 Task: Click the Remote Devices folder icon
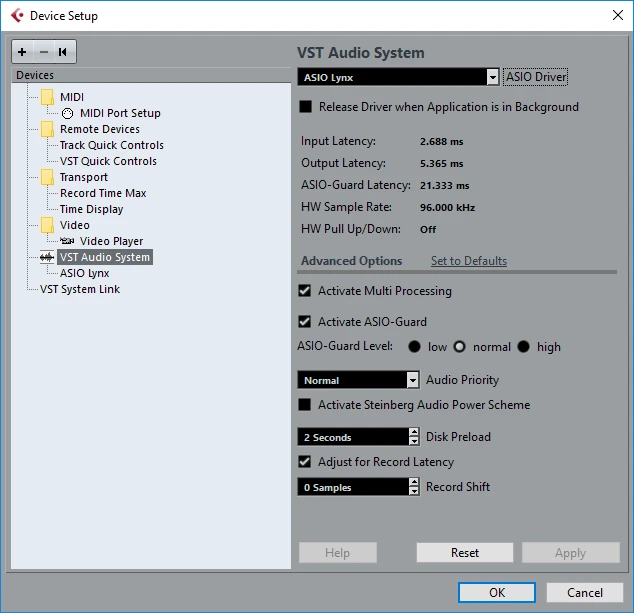(47, 129)
